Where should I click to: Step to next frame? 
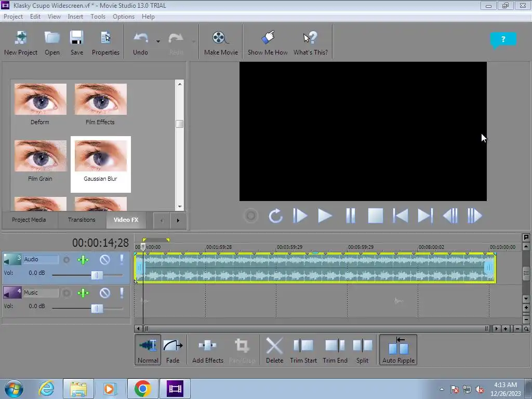pos(474,216)
